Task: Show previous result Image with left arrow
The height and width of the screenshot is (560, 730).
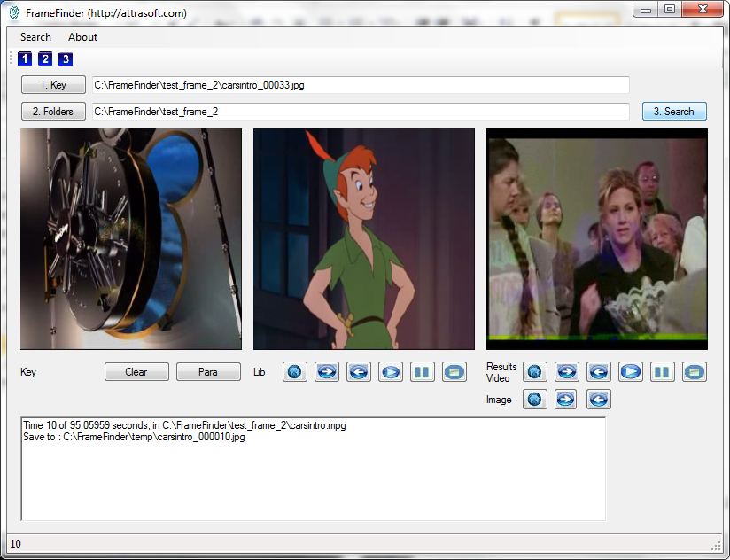Action: (x=599, y=400)
